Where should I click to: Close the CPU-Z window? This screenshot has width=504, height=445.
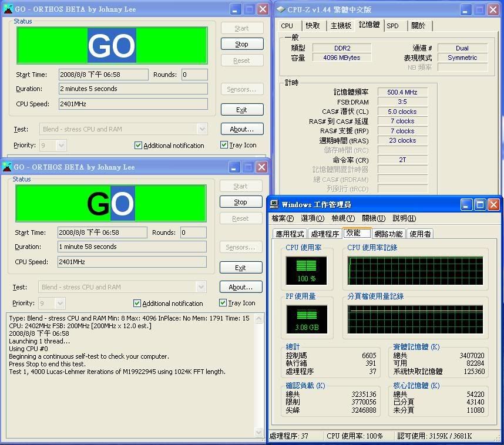point(493,9)
